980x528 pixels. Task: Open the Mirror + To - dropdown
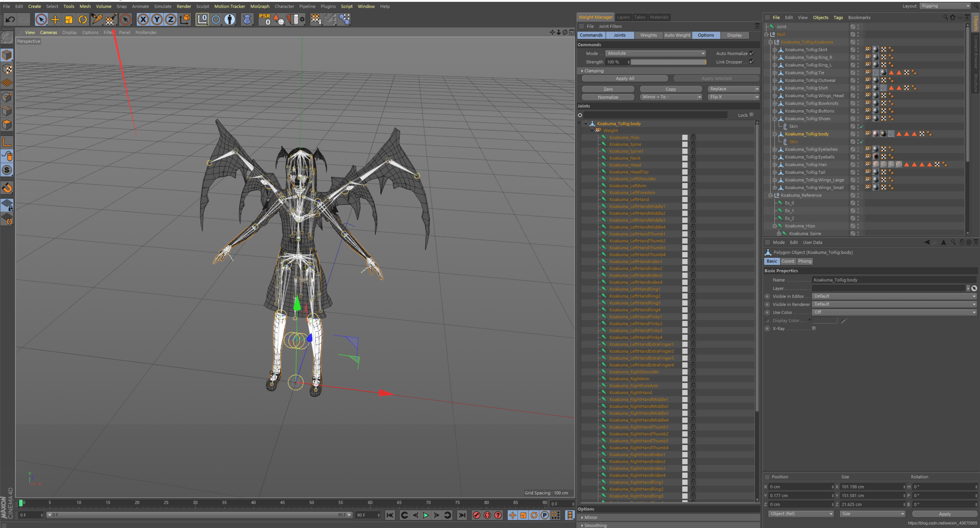tap(671, 97)
